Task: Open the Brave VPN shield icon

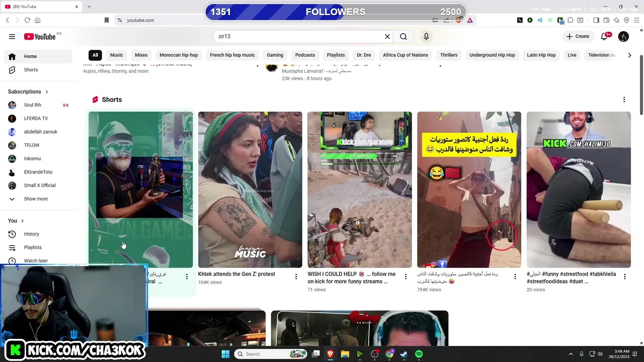Action: point(626,20)
